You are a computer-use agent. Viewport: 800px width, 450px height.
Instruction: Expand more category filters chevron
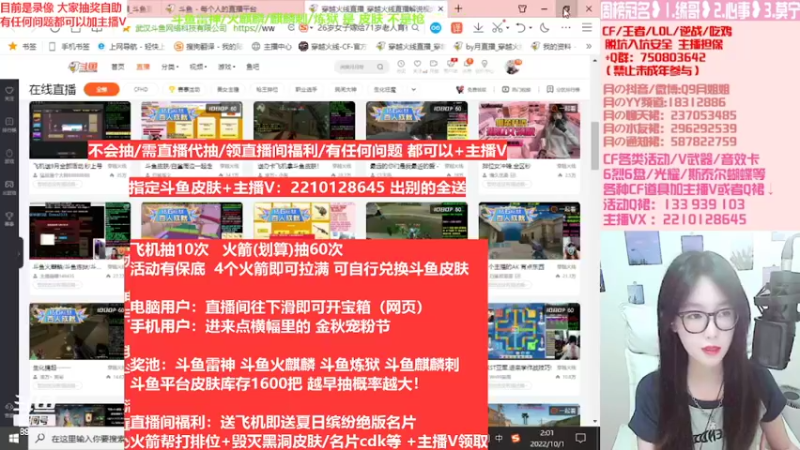(413, 89)
